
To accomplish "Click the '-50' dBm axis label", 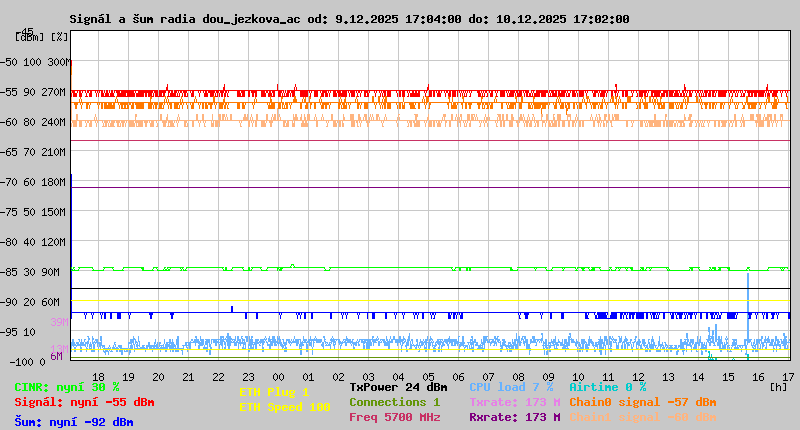I will (9, 62).
